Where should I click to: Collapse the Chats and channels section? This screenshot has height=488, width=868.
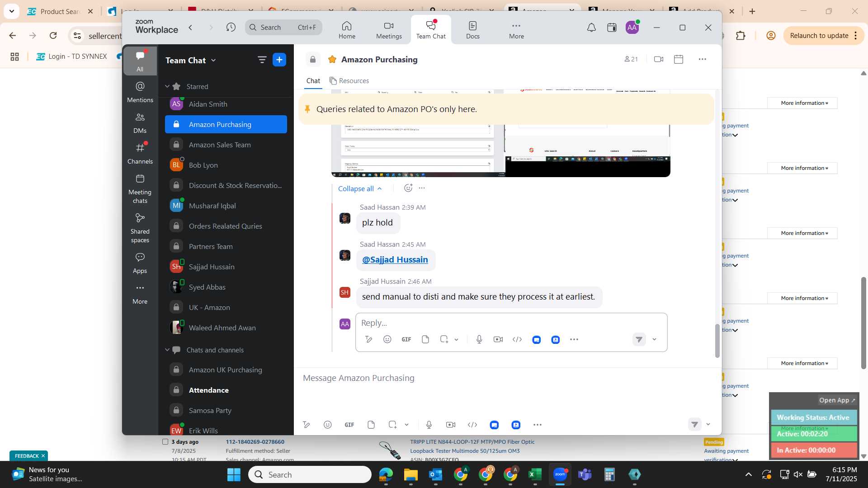point(167,350)
